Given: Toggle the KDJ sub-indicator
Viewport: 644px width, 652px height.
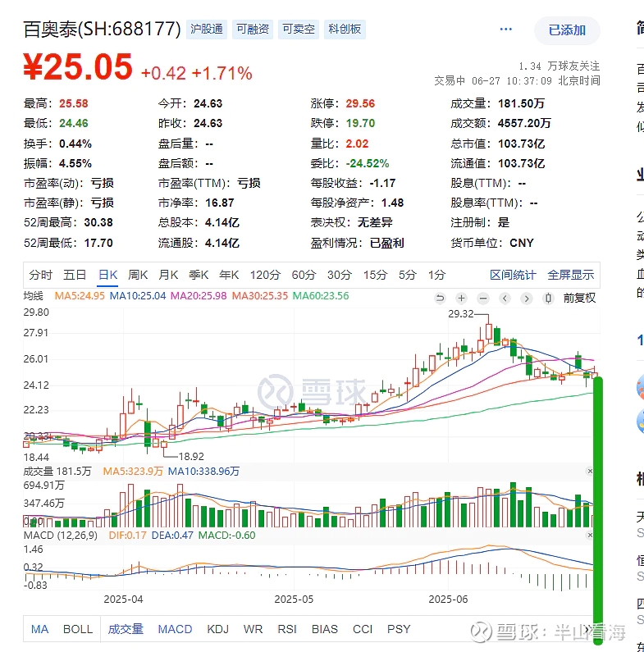Looking at the screenshot, I should (218, 629).
